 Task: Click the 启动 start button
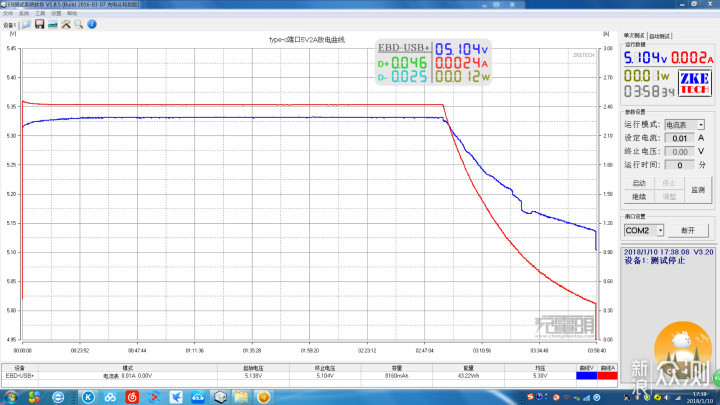640,182
